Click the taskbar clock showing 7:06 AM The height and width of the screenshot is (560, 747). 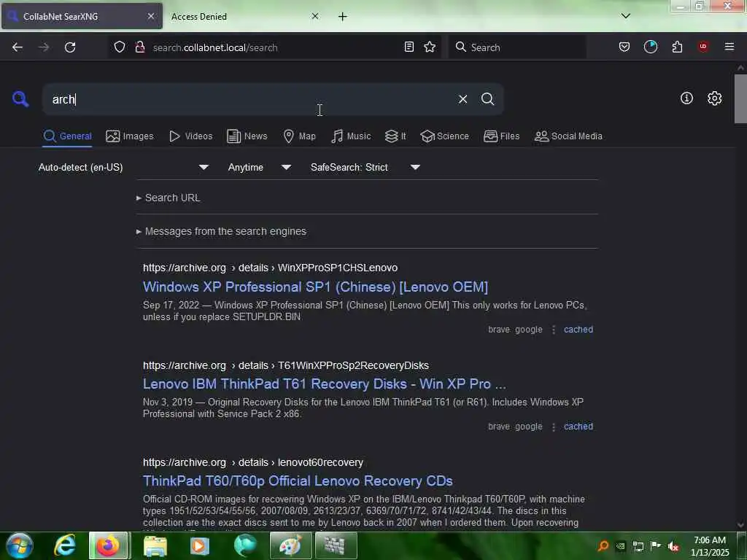pyautogui.click(x=710, y=546)
